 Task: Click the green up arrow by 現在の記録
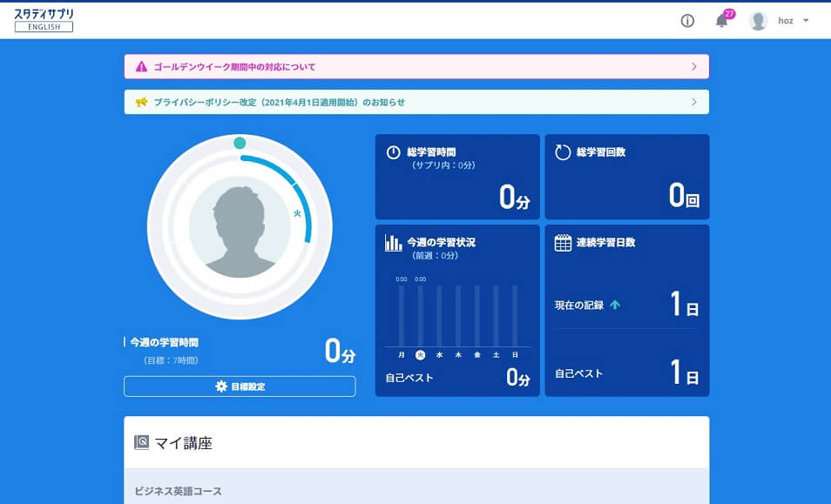tap(615, 305)
